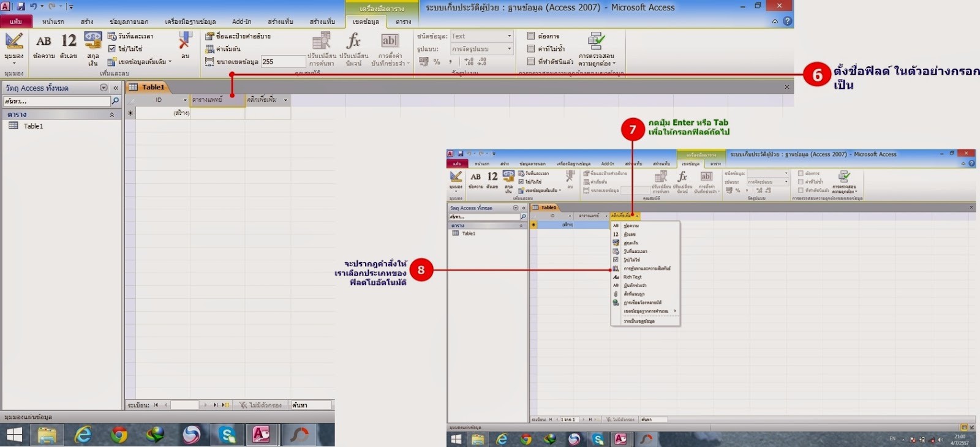Collapse navigation pane with « in larger window
Viewport: 980px width, 447px height.
(116, 88)
